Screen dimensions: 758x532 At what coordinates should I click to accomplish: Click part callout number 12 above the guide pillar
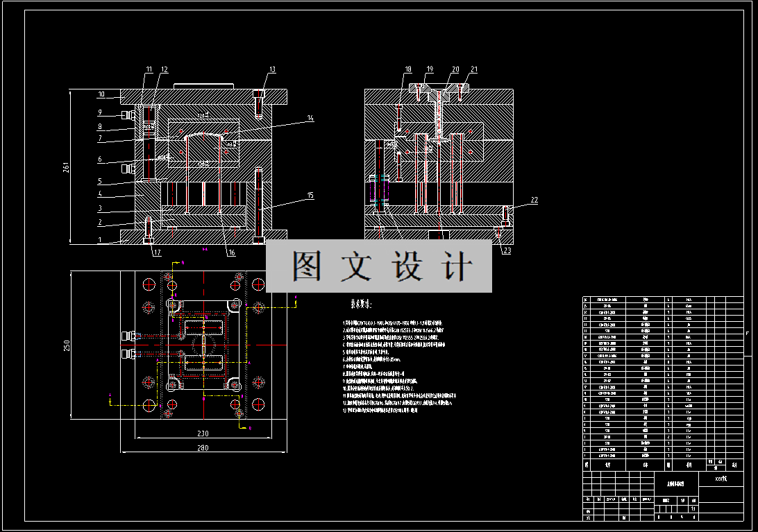tap(165, 69)
